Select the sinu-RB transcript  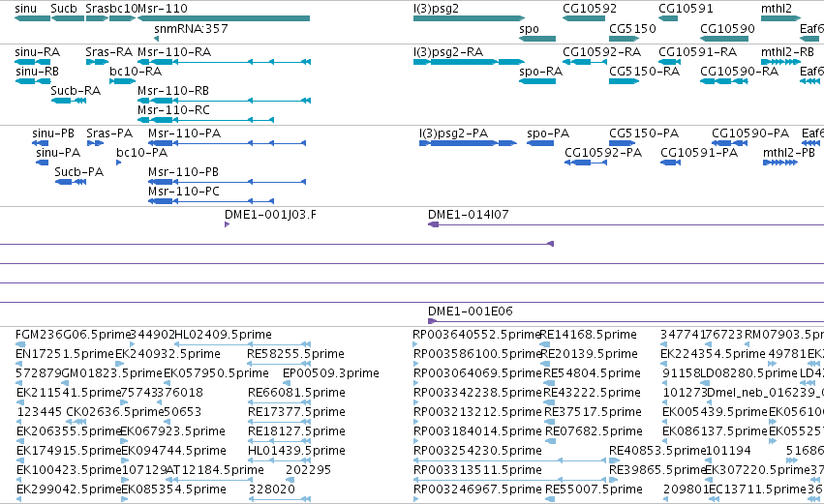33,81
